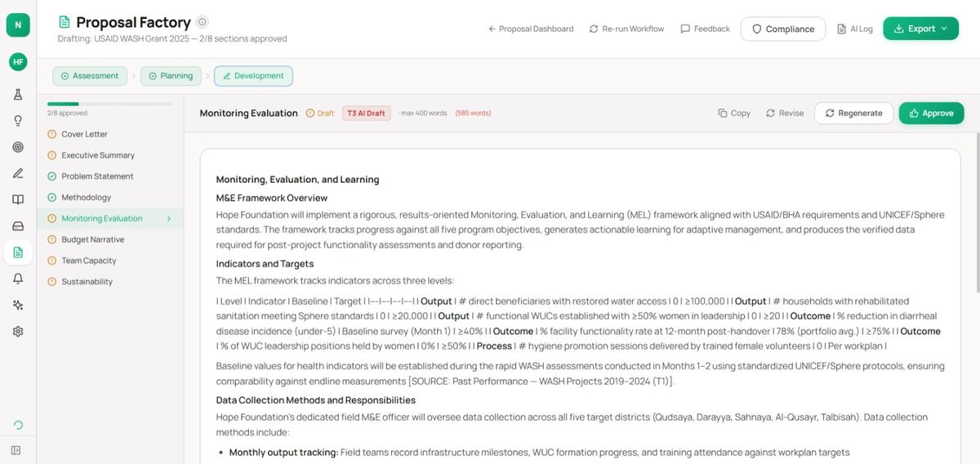The width and height of the screenshot is (980, 464).
Task: Click chevron between Planning and Development
Action: (x=207, y=76)
